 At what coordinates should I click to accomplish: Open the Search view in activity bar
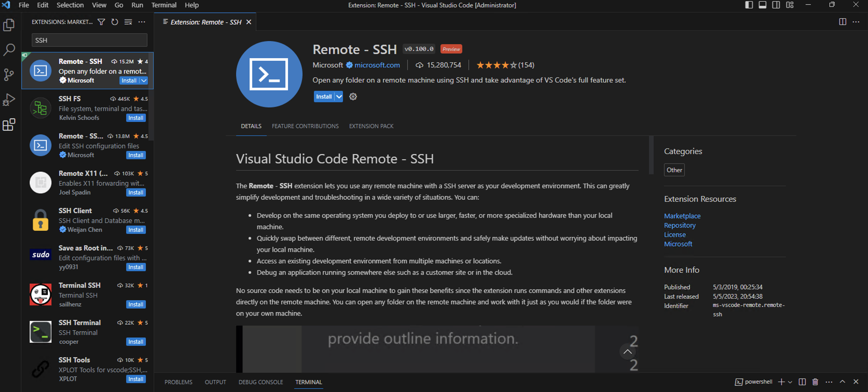[x=9, y=50]
